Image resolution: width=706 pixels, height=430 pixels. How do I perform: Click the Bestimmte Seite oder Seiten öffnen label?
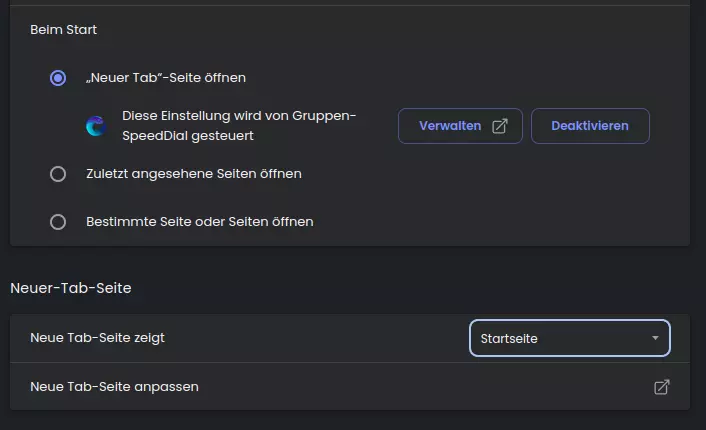click(x=199, y=222)
